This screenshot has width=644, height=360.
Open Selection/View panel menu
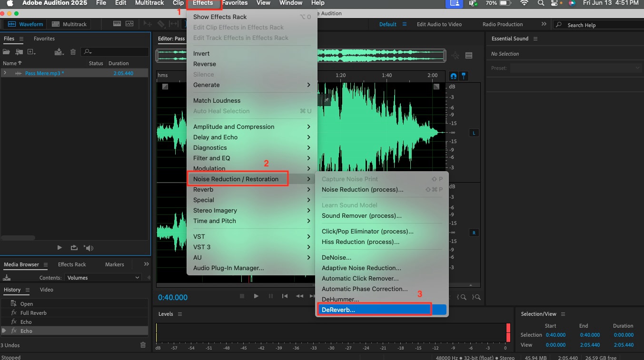(x=564, y=314)
